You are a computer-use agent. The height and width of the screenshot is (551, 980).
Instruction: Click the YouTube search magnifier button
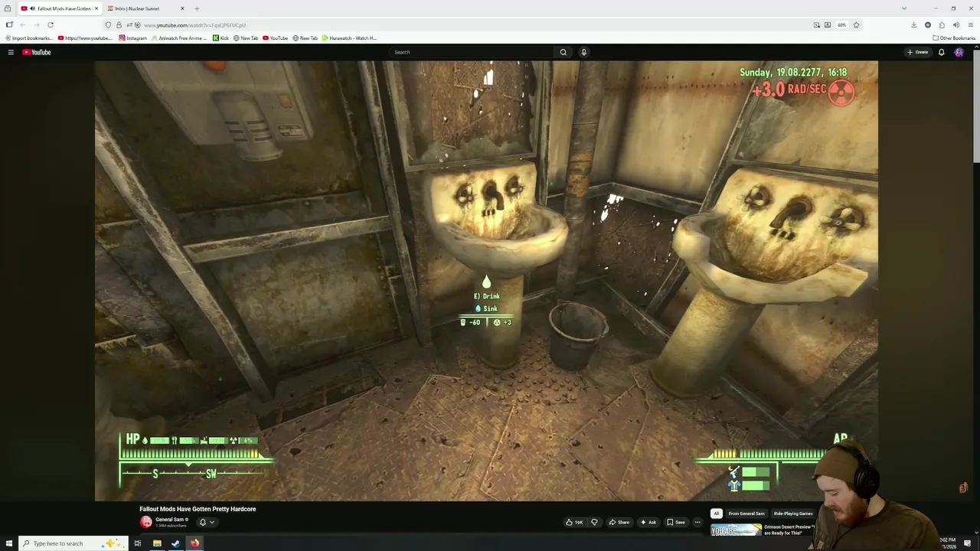(563, 52)
